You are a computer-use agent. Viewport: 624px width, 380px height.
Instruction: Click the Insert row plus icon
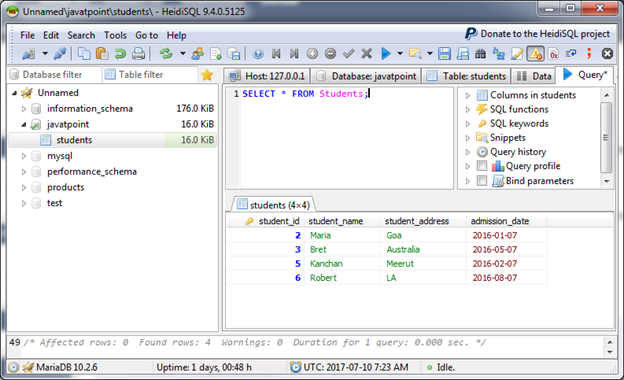[312, 53]
